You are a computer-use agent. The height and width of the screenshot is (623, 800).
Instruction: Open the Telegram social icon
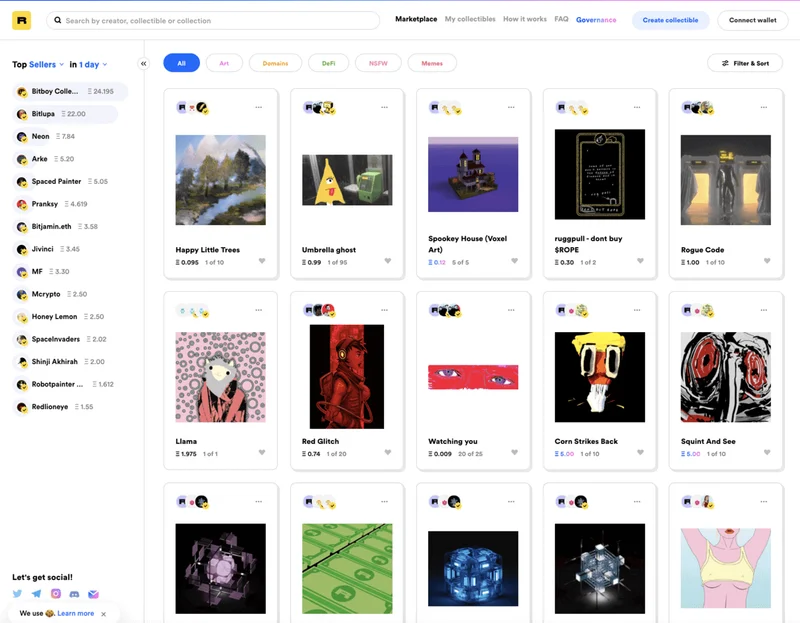coord(36,593)
